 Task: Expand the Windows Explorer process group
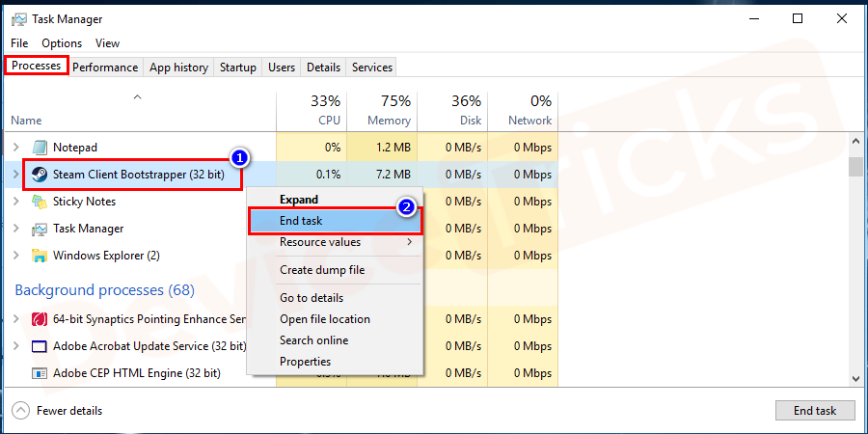click(15, 256)
